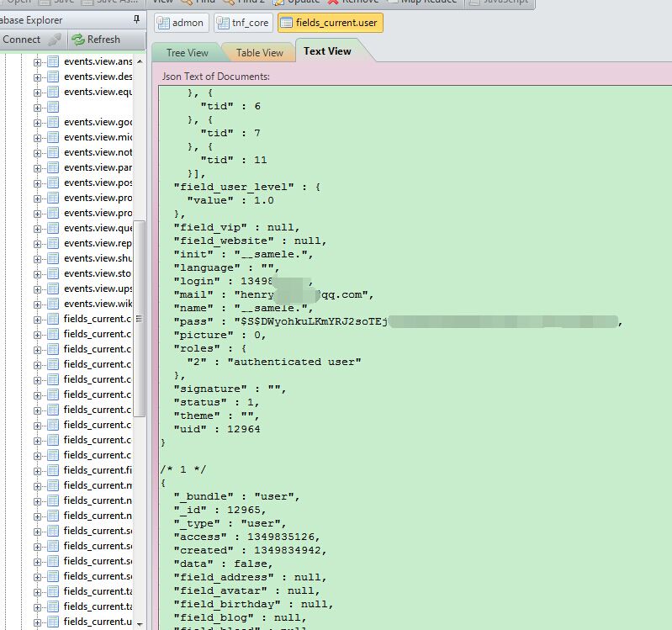Select the events.view.equ collection

[98, 92]
